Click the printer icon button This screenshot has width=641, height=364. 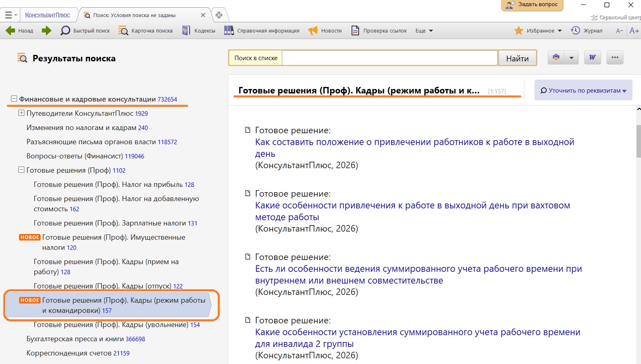pyautogui.click(x=556, y=57)
